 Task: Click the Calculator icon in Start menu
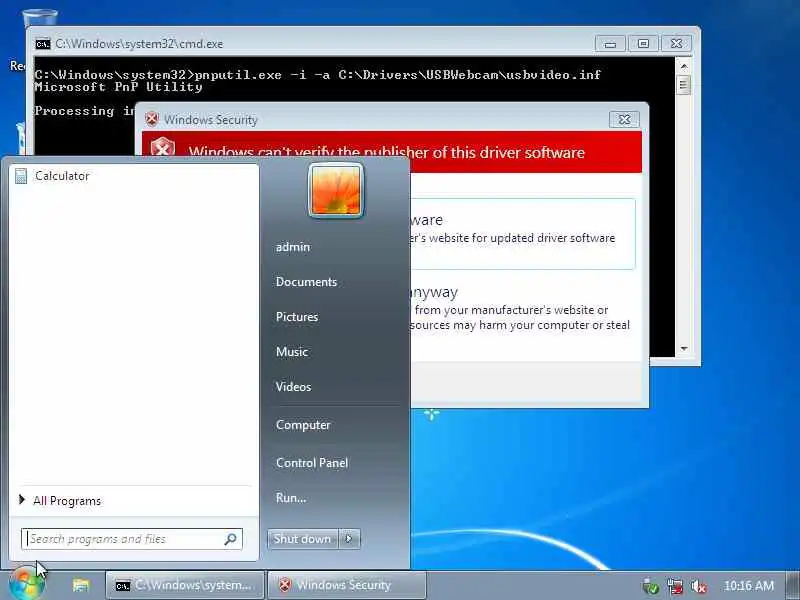pyautogui.click(x=21, y=176)
